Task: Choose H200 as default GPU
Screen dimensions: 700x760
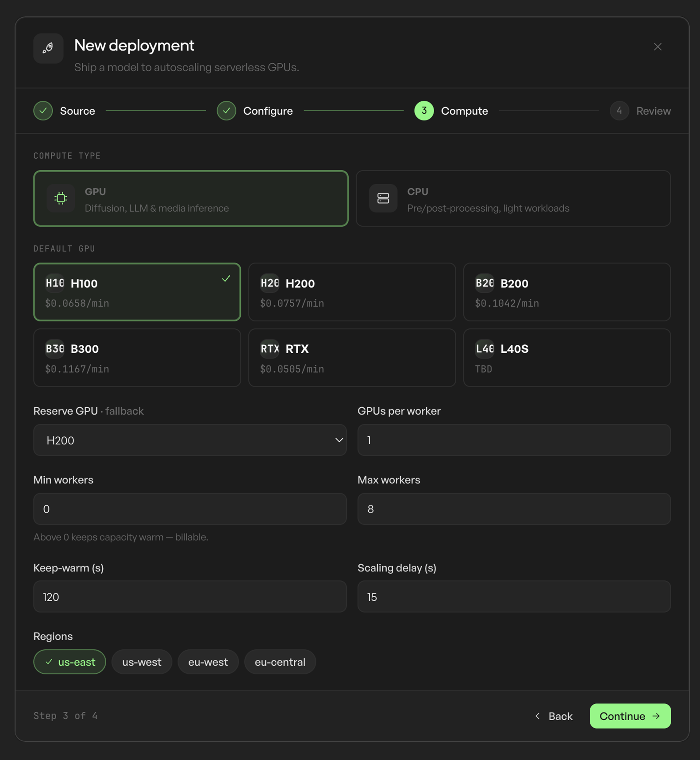Action: click(x=352, y=292)
